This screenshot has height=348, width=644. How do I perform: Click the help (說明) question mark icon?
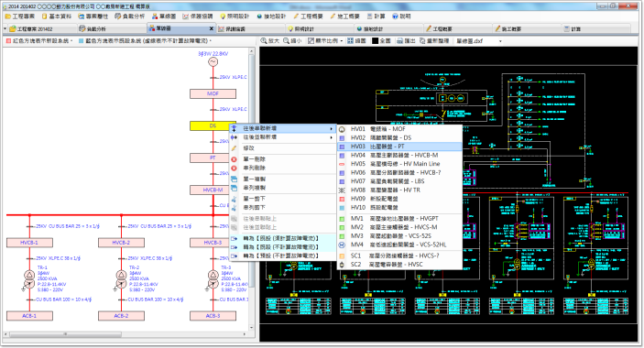(395, 16)
